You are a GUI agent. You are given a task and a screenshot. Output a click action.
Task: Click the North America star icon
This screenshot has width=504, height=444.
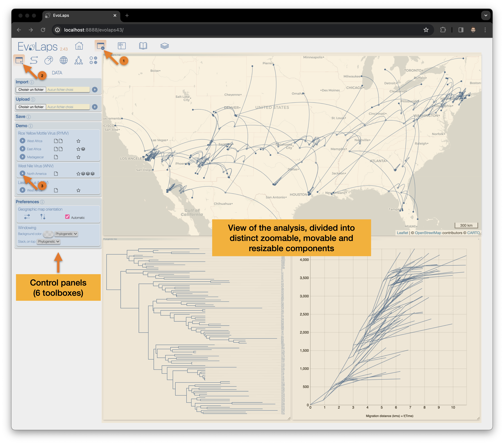tap(78, 174)
